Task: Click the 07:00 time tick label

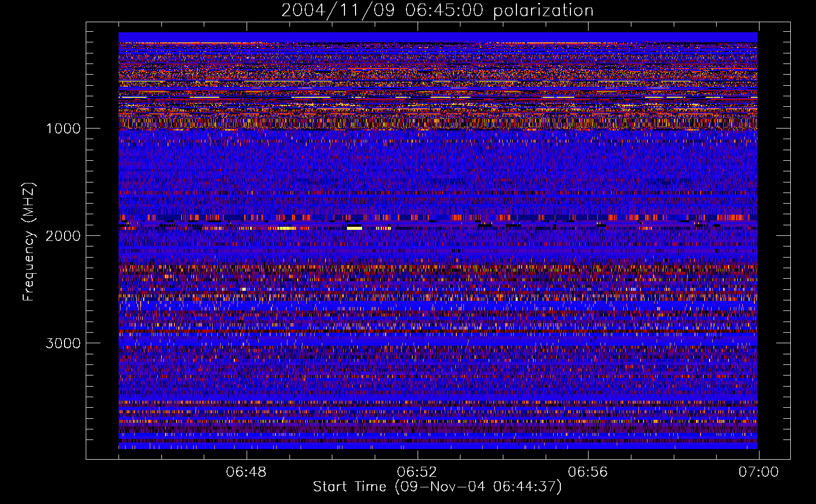Action: [759, 472]
